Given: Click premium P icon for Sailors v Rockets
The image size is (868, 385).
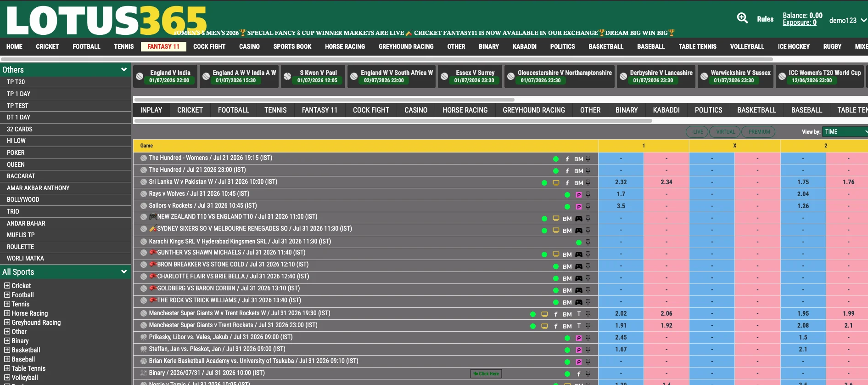Looking at the screenshot, I should (579, 207).
